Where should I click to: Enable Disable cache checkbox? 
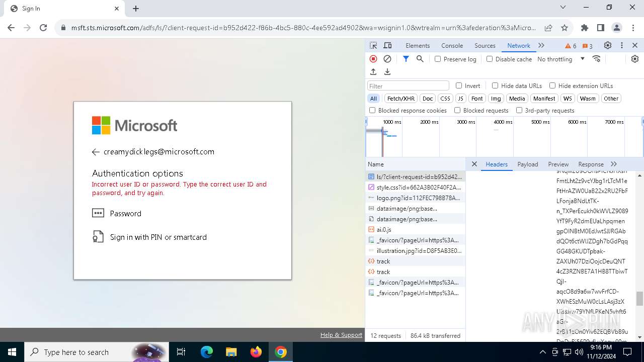click(490, 59)
